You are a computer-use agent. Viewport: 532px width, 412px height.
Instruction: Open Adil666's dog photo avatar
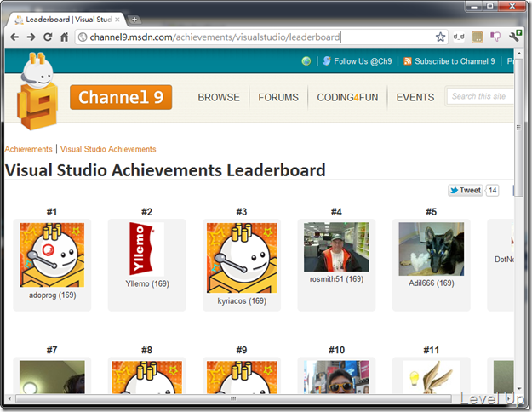click(x=432, y=249)
